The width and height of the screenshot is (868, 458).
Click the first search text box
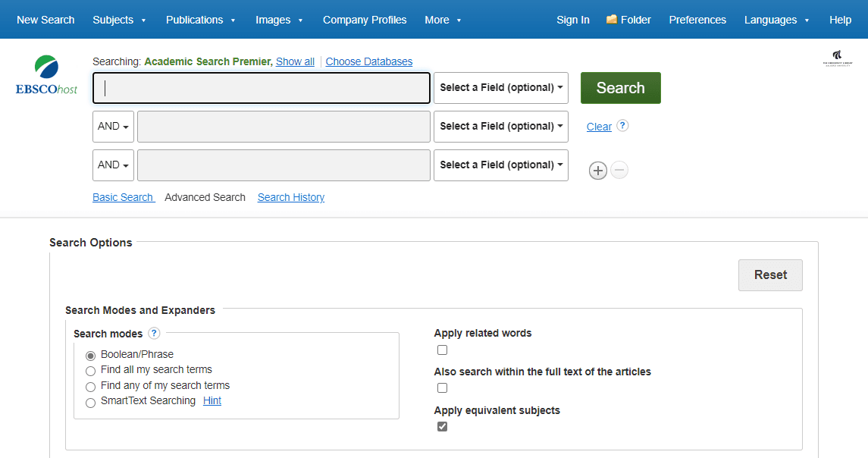[262, 88]
